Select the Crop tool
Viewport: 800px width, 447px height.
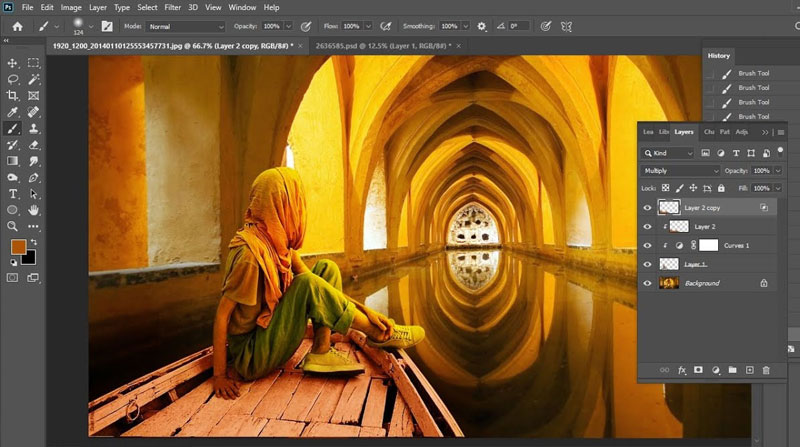coord(12,95)
